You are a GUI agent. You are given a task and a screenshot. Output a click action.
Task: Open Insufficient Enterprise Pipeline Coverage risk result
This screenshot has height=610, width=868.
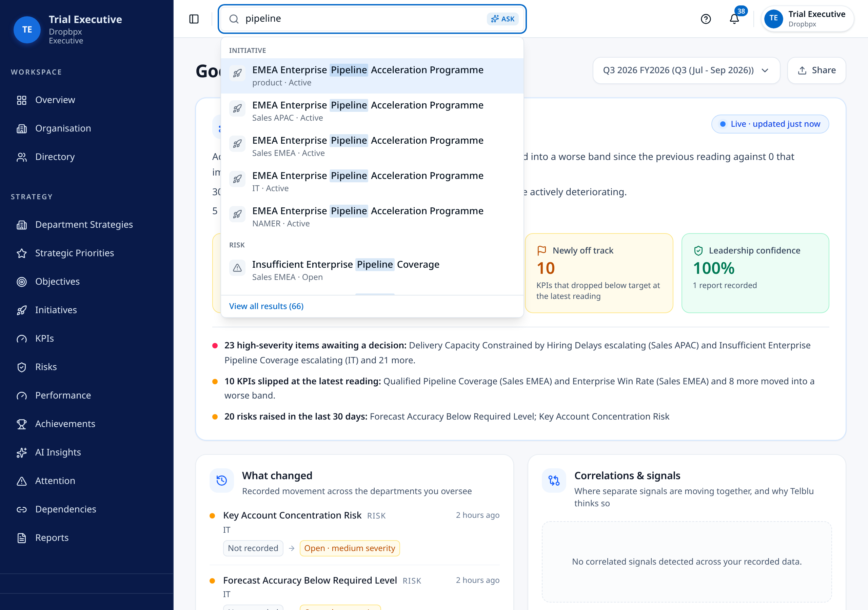(372, 270)
